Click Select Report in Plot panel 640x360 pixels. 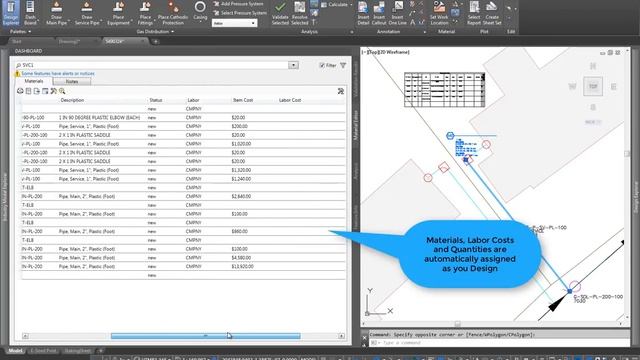(474, 13)
